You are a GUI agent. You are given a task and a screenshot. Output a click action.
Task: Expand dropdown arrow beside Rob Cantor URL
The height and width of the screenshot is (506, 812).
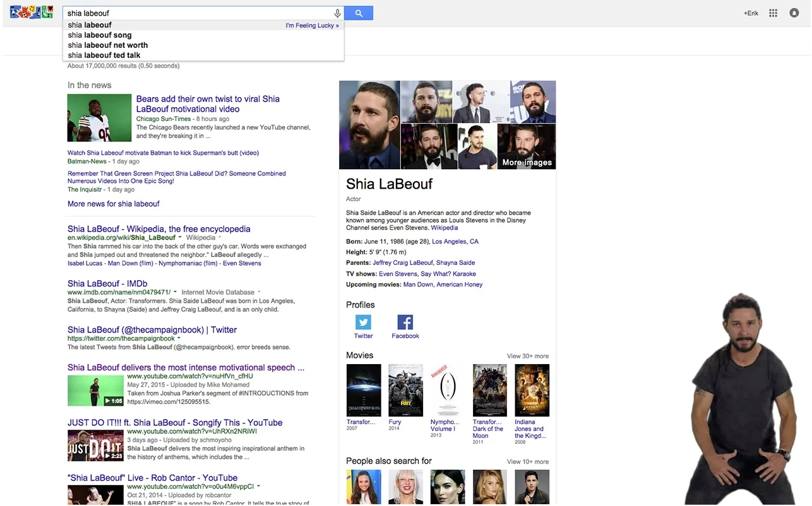coord(258,486)
